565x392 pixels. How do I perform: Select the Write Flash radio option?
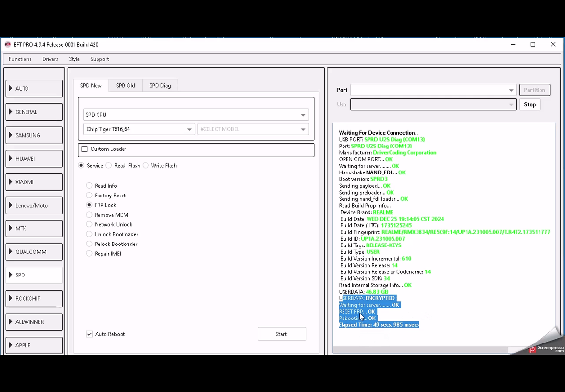coord(146,166)
